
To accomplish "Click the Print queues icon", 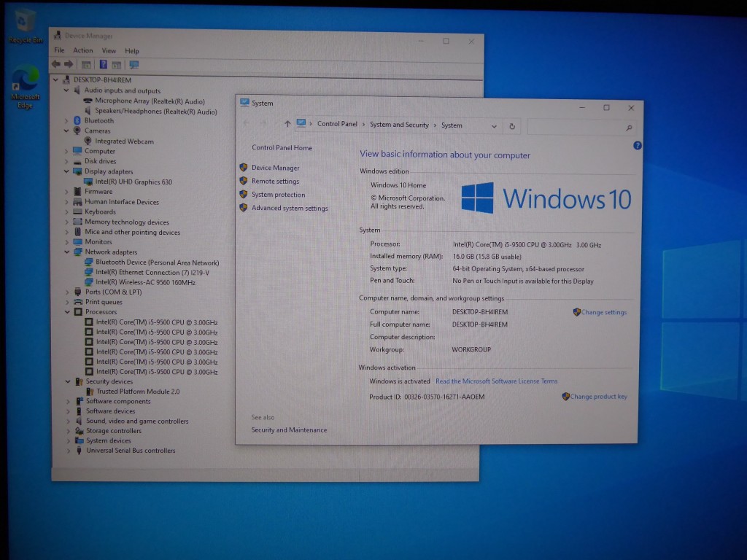I will pyautogui.click(x=78, y=302).
